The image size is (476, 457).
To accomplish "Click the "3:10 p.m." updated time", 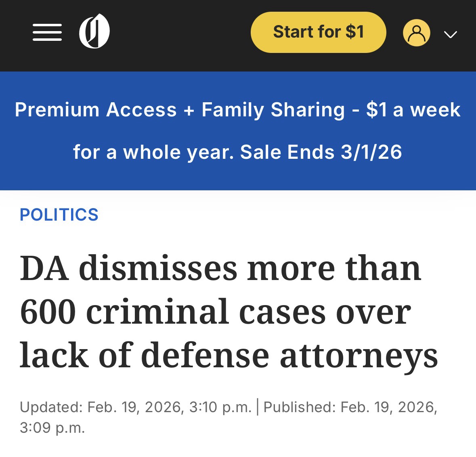I will pos(220,407).
